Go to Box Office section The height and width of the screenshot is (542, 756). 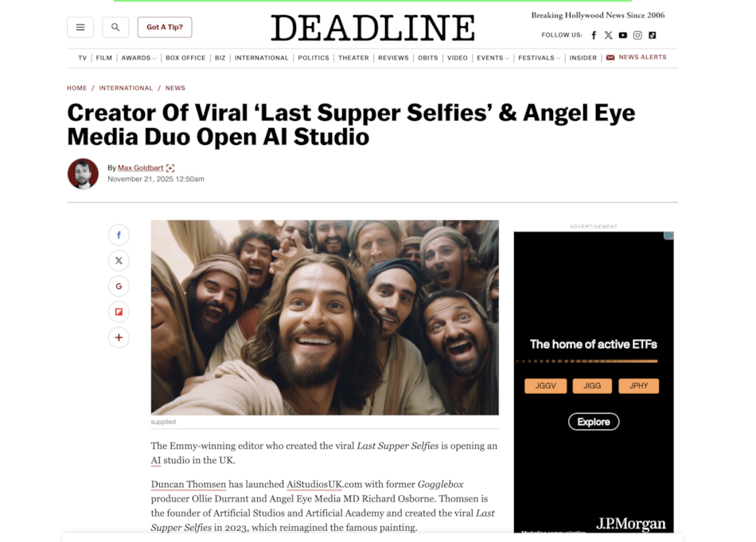point(185,58)
